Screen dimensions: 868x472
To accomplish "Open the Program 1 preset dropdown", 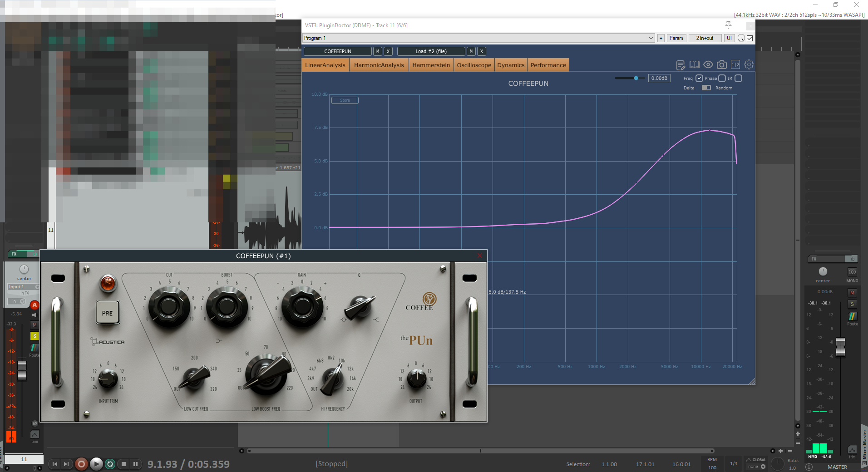I will pos(478,38).
